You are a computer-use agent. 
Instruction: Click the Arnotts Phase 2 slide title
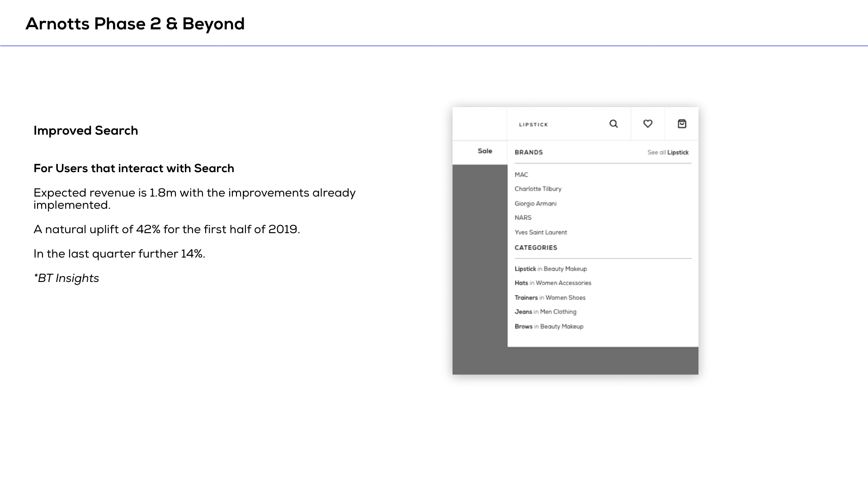[135, 23]
